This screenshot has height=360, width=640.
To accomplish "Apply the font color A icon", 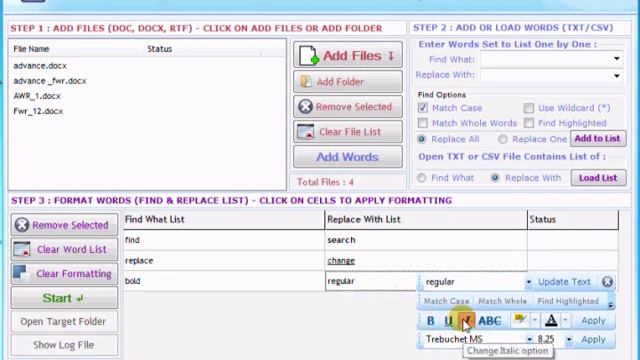I will (x=551, y=320).
